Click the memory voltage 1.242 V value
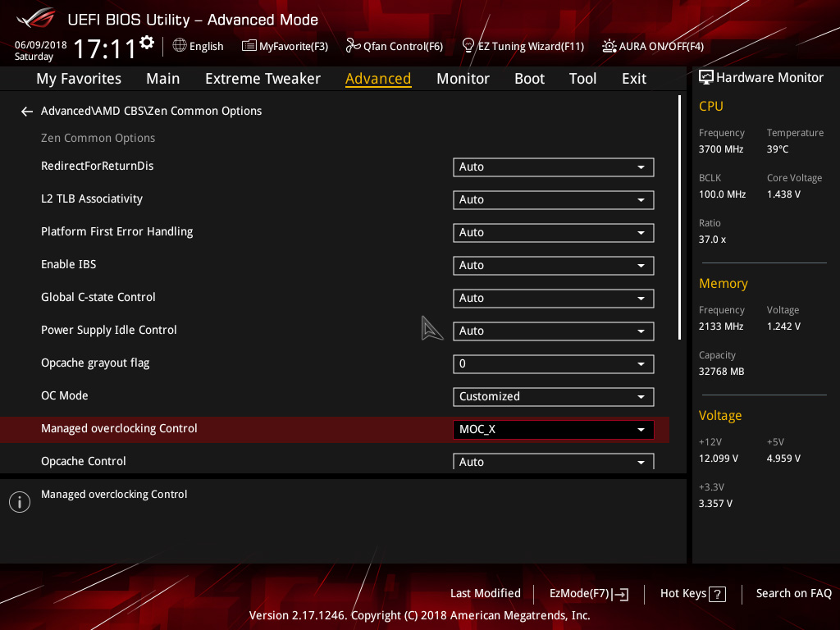840x630 pixels. [x=783, y=326]
